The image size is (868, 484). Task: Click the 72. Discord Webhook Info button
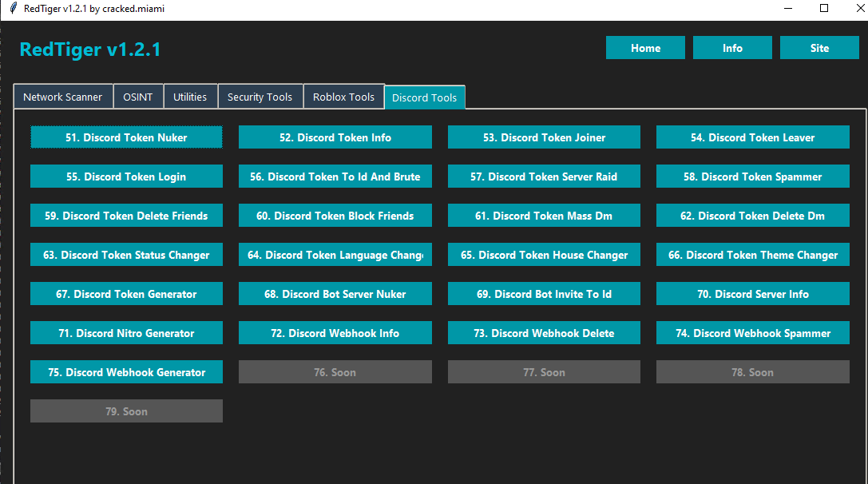(x=335, y=333)
